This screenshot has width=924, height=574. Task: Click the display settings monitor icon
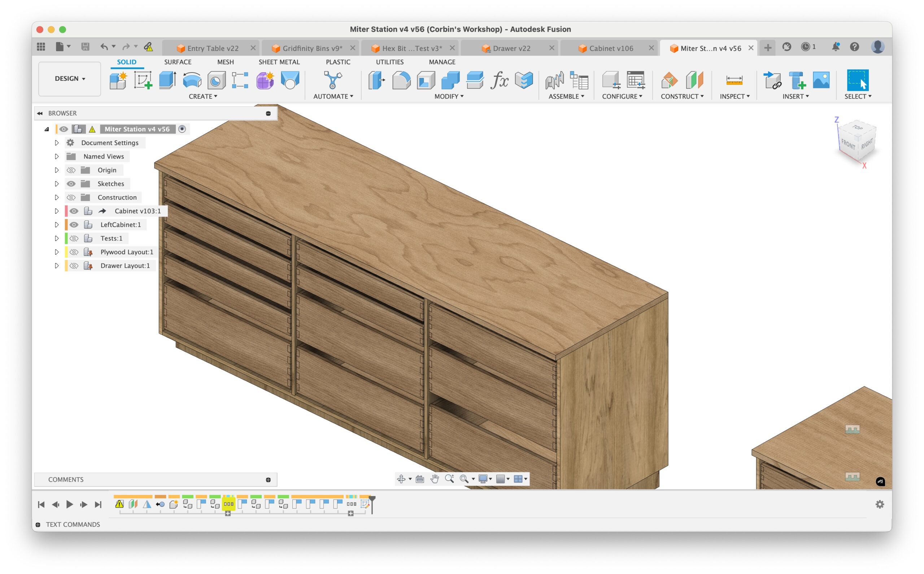483,479
